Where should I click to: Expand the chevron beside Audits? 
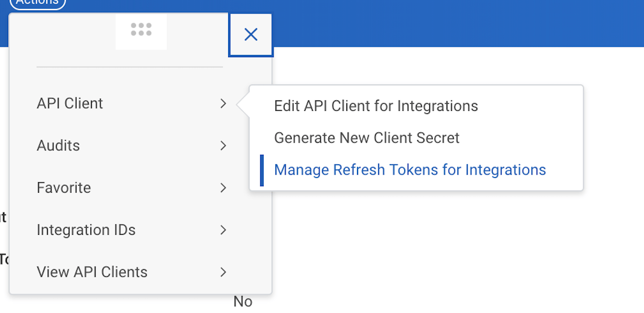223,145
